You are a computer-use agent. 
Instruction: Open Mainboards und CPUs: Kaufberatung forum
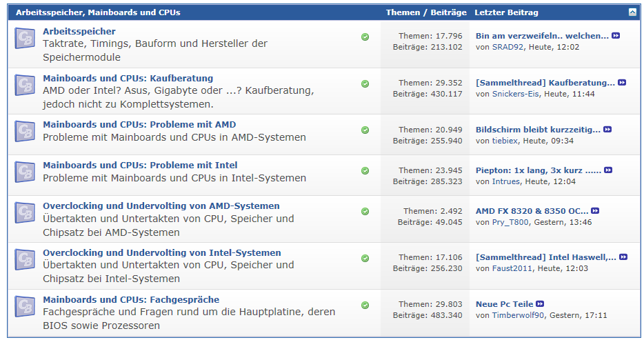128,78
